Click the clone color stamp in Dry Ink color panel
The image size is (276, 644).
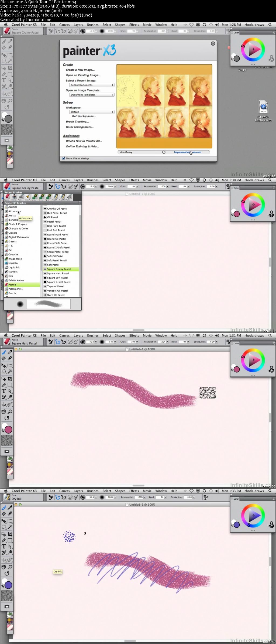[x=271, y=525]
